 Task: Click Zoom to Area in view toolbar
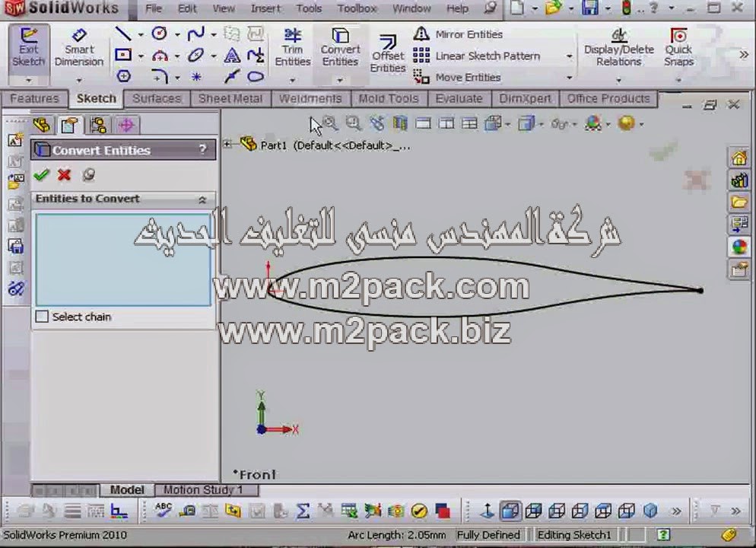pos(354,123)
